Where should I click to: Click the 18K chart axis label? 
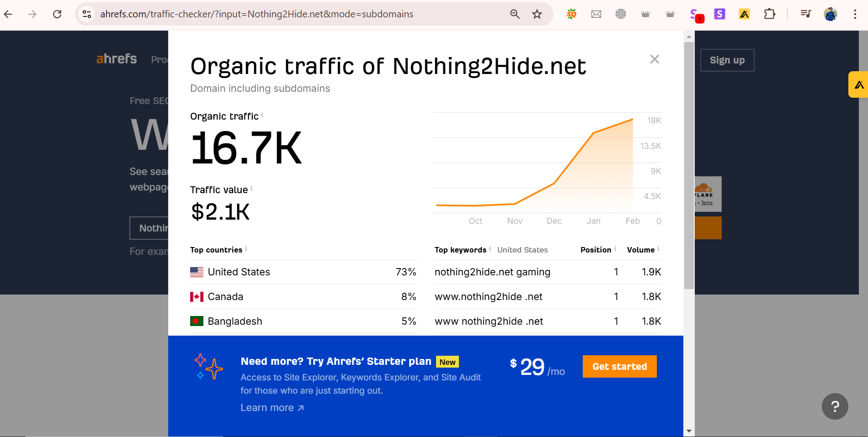[x=654, y=121]
